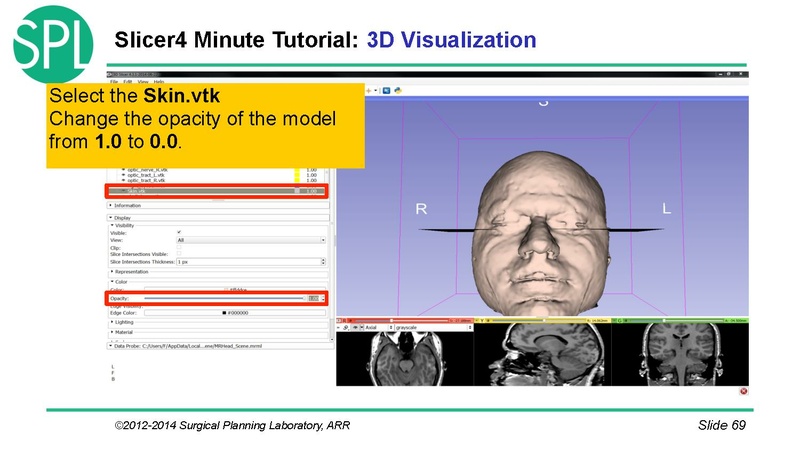Click the coronal brain slice view
Screen dimensions: 800x450
point(680,354)
